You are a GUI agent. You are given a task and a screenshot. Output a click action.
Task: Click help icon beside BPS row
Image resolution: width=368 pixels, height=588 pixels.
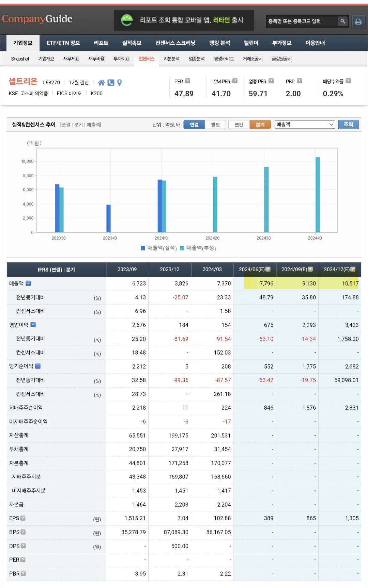point(23,532)
